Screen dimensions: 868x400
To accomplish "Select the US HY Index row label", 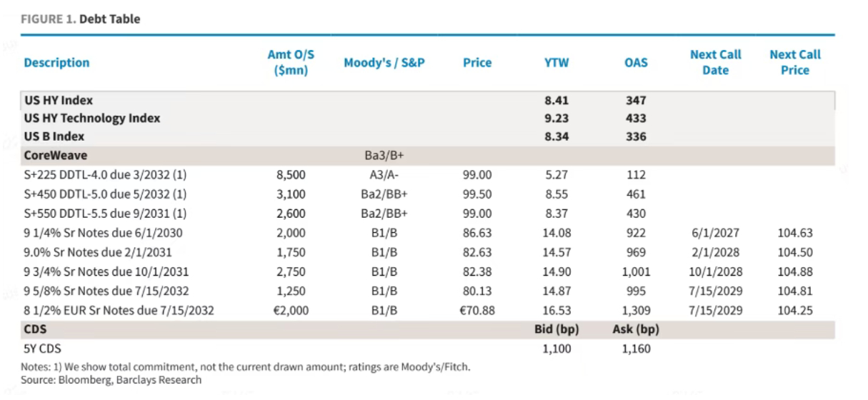I will pos(59,101).
